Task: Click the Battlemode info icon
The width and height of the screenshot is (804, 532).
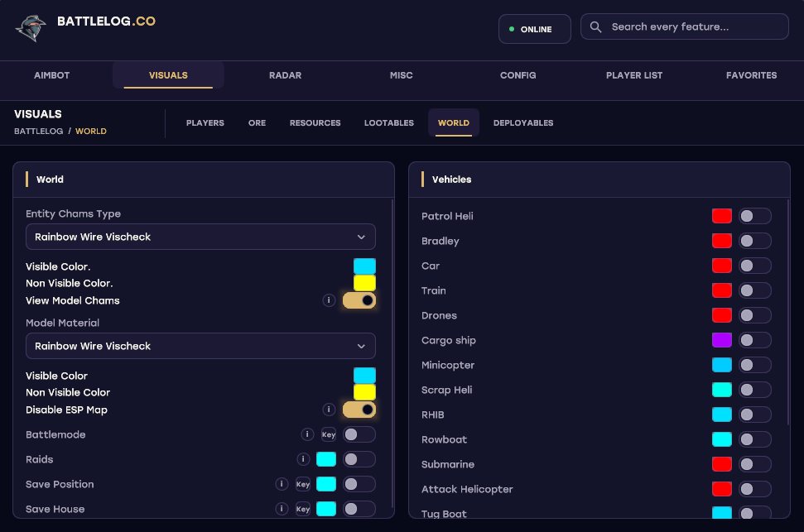Action: [x=307, y=434]
